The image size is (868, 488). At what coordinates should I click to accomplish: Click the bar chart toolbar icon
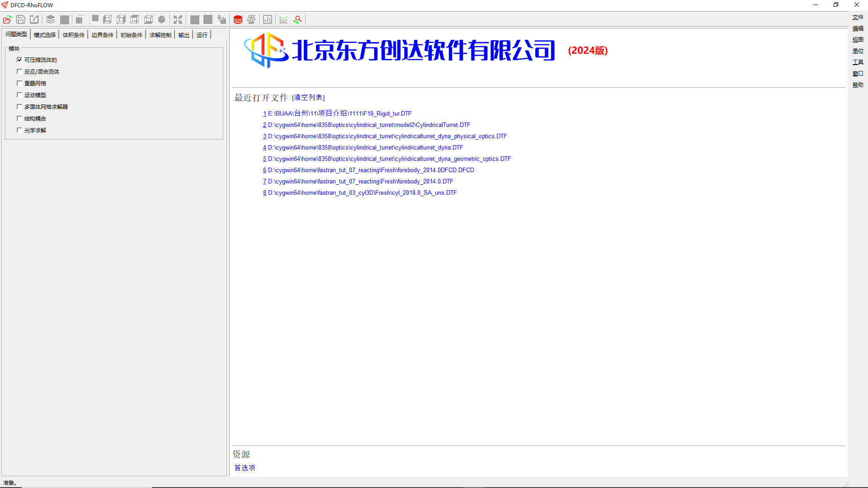point(268,19)
